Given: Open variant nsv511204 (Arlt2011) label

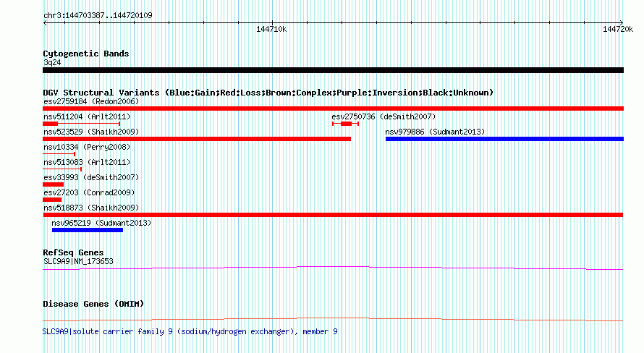Looking at the screenshot, I should pos(87,116).
